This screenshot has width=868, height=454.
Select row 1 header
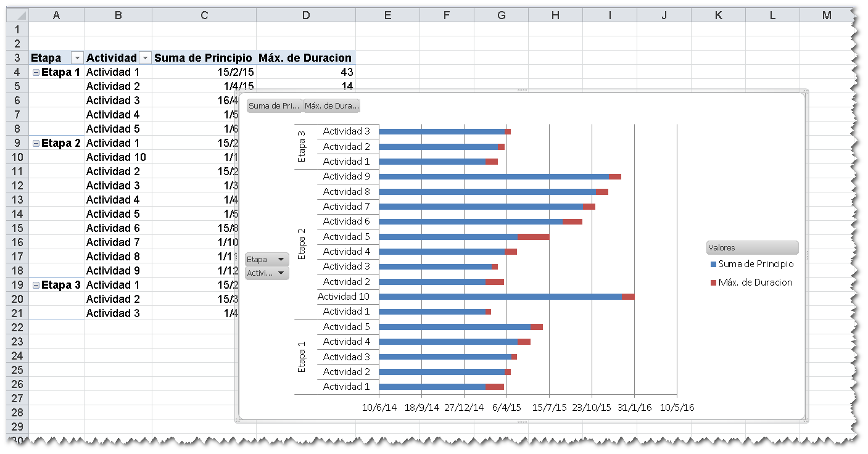(x=17, y=30)
